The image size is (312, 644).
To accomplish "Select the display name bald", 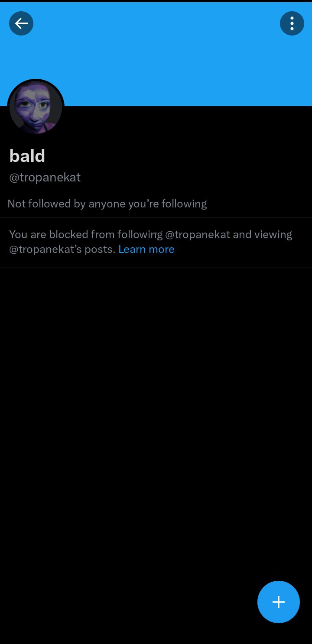I will point(27,156).
